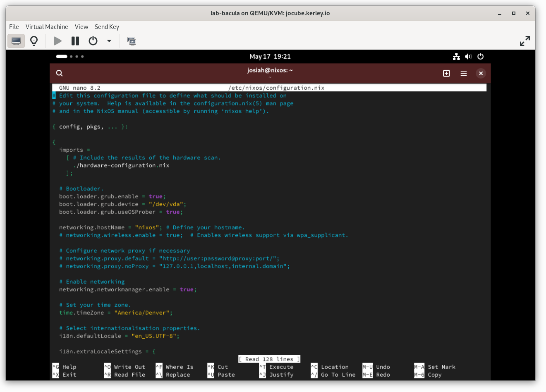Image resolution: width=546 pixels, height=392 pixels.
Task: Click the 'Read 128 lines' status message
Action: 269,359
